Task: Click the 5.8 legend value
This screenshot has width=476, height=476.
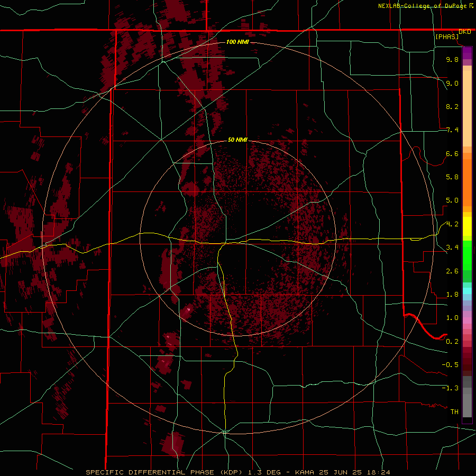Action: pos(452,177)
